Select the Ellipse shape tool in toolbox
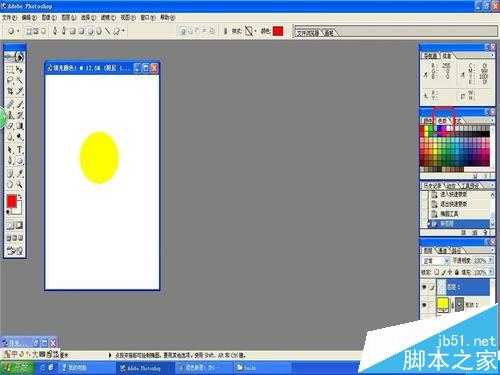The image size is (500, 375). point(20,161)
